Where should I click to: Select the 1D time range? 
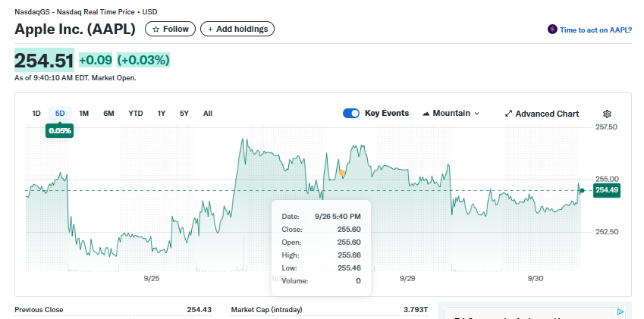click(36, 113)
